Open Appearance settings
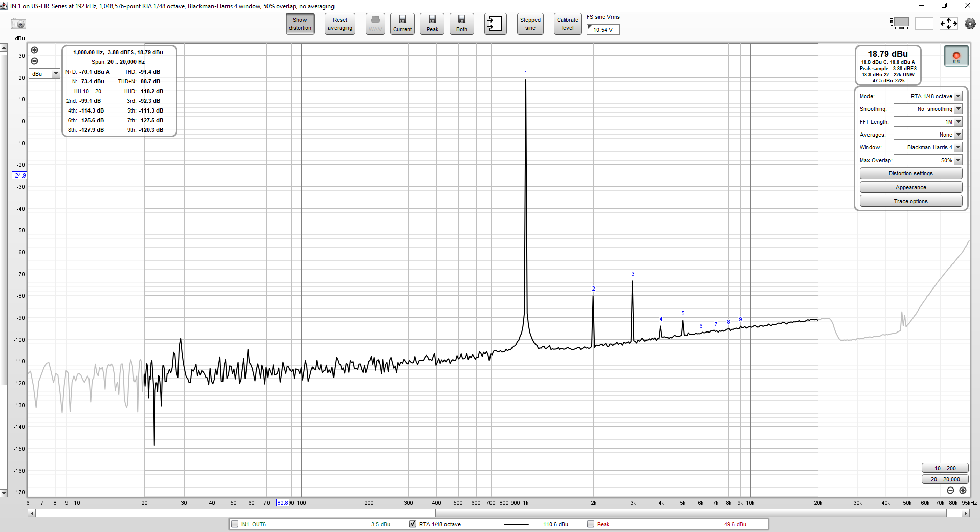The height and width of the screenshot is (532, 980). [x=911, y=187]
